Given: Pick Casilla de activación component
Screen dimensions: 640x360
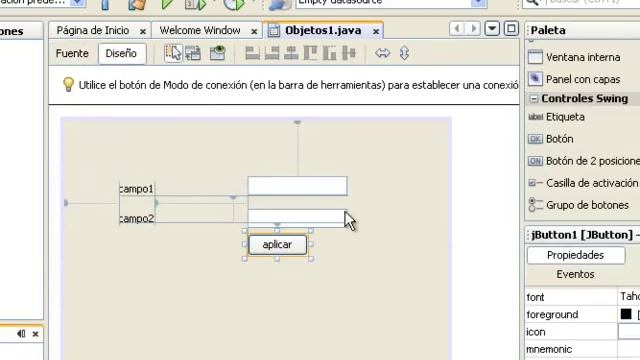Looking at the screenshot, I should [583, 183].
